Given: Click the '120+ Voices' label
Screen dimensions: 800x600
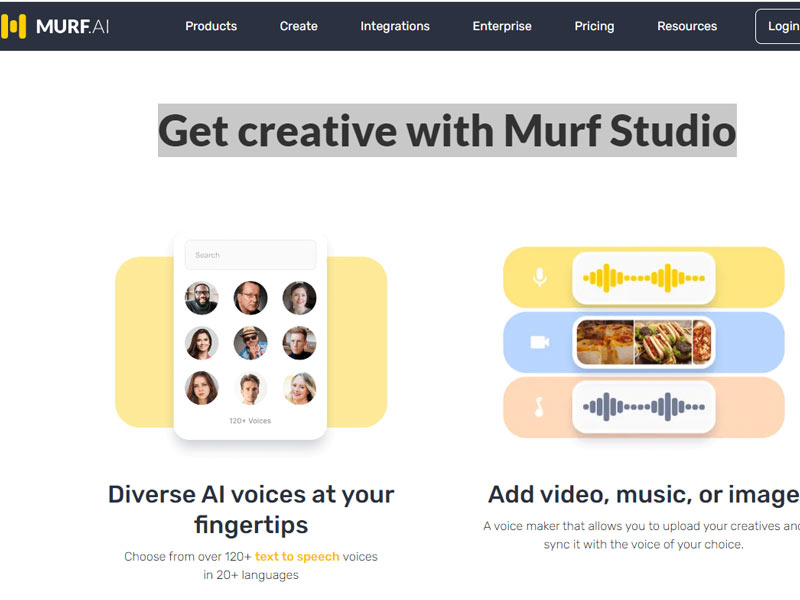Looking at the screenshot, I should pyautogui.click(x=250, y=421).
